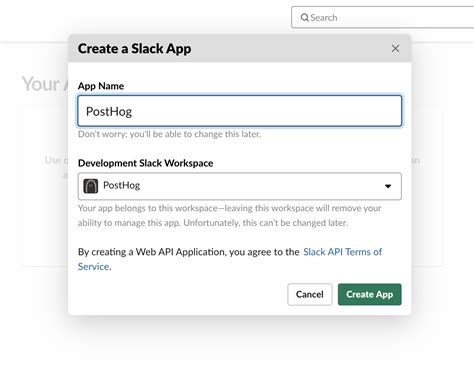The height and width of the screenshot is (382, 474).
Task: Open the Slack API Terms of link
Action: pos(343,252)
